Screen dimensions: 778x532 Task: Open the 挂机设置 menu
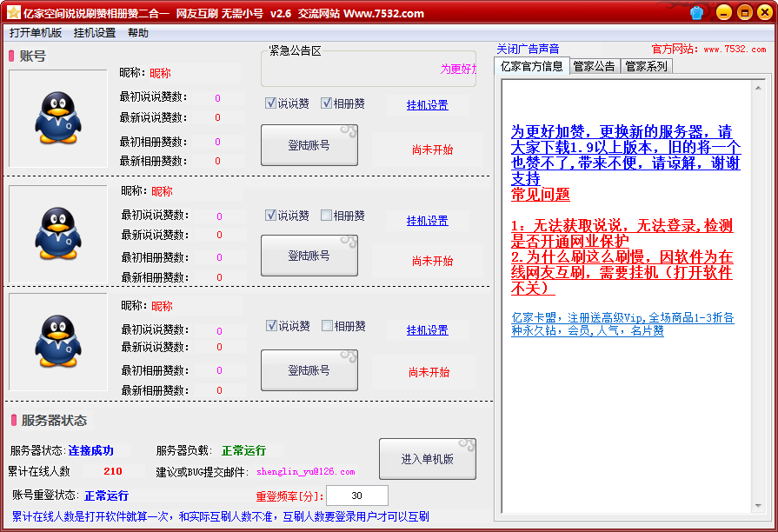pos(94,33)
